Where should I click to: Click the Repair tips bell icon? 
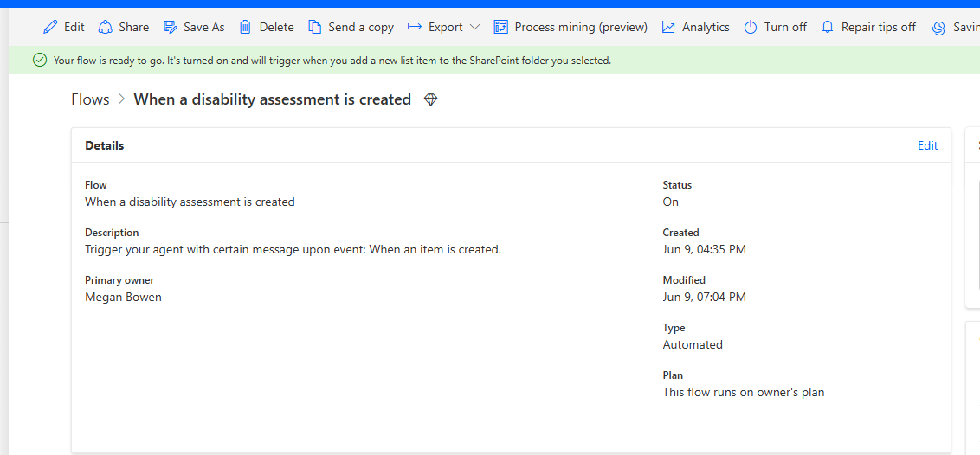point(828,27)
